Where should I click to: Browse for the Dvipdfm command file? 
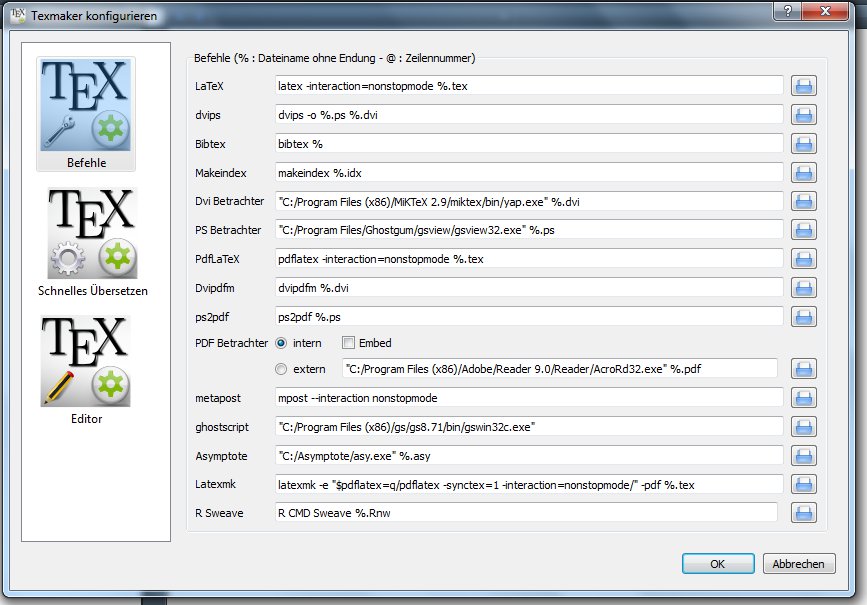click(803, 288)
